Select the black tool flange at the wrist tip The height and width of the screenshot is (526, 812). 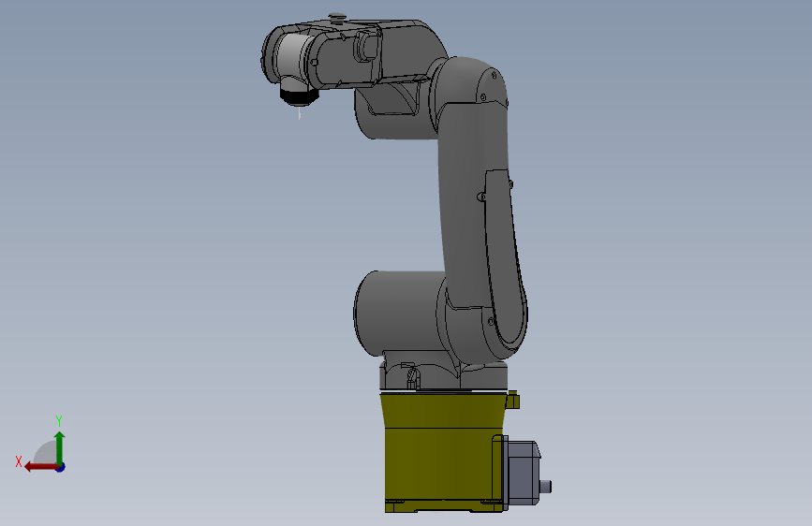pyautogui.click(x=299, y=96)
